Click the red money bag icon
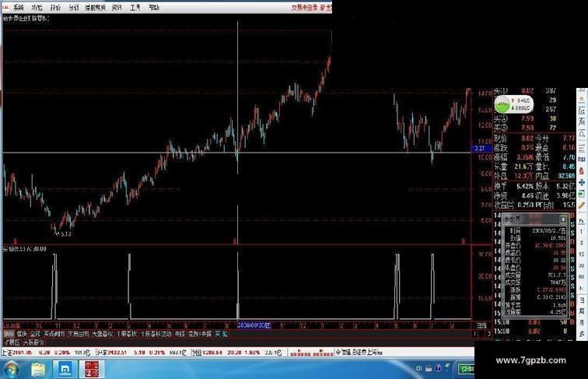588x379 pixels. coord(582,171)
